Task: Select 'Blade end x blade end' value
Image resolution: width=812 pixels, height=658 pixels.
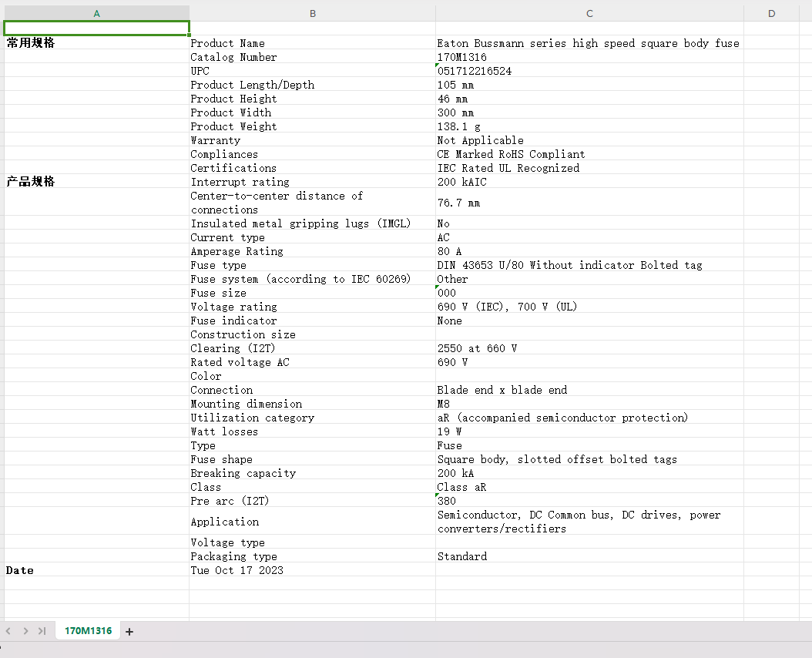Action: coord(590,390)
